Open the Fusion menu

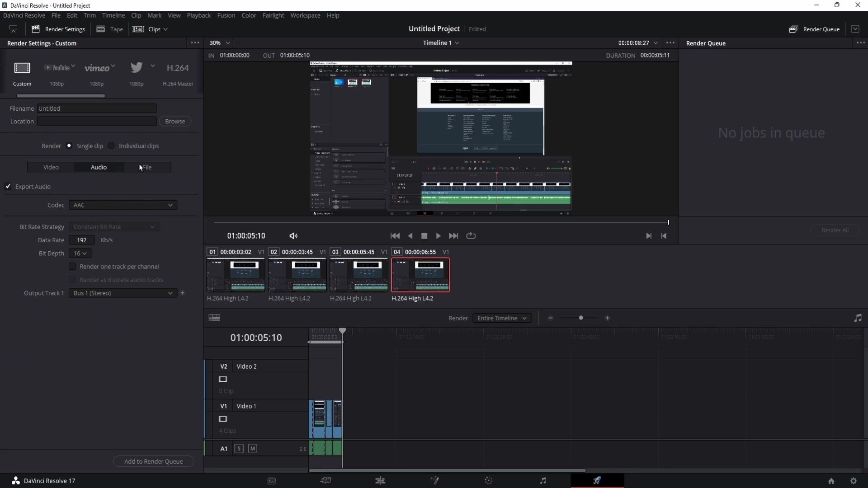click(x=226, y=15)
